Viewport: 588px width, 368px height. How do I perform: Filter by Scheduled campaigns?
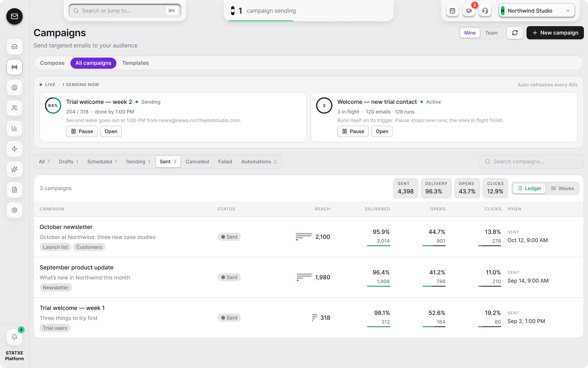tap(102, 162)
